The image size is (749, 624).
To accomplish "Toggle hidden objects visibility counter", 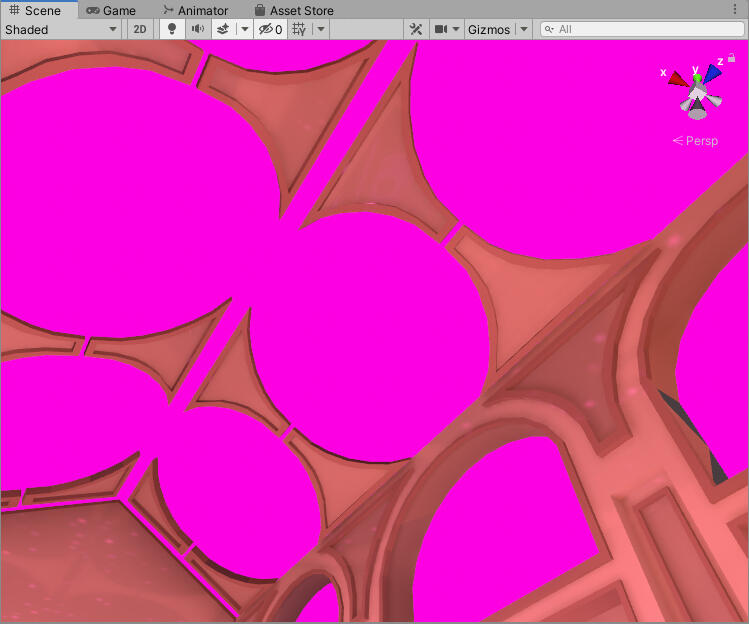I will pos(270,29).
